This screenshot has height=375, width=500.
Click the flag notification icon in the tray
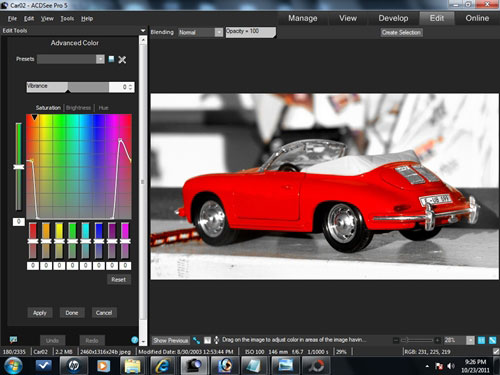click(x=439, y=366)
